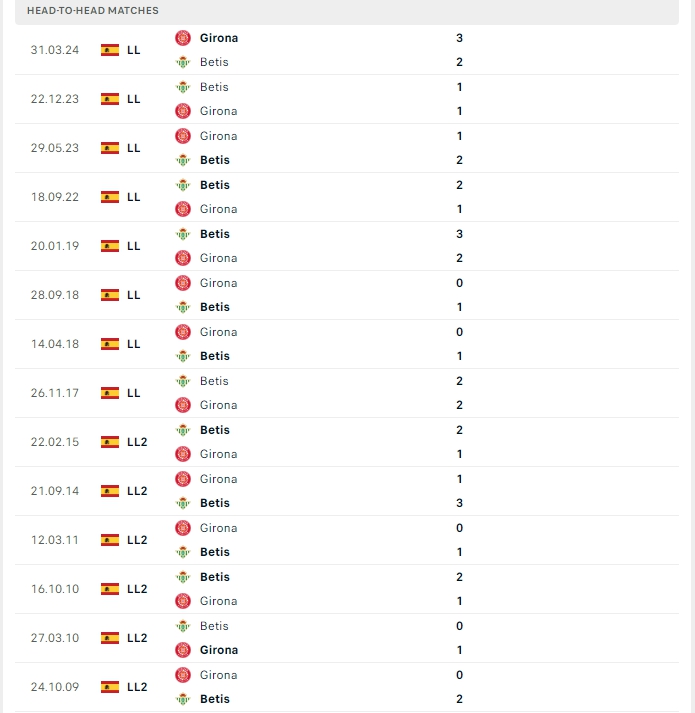Click score 3 for Girona on 31.03.24
Image resolution: width=695 pixels, height=713 pixels.
(x=459, y=38)
